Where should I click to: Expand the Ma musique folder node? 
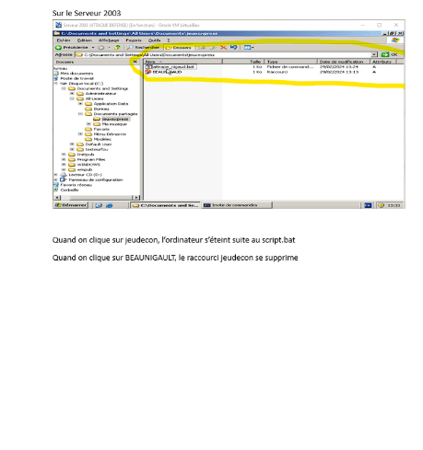point(89,124)
